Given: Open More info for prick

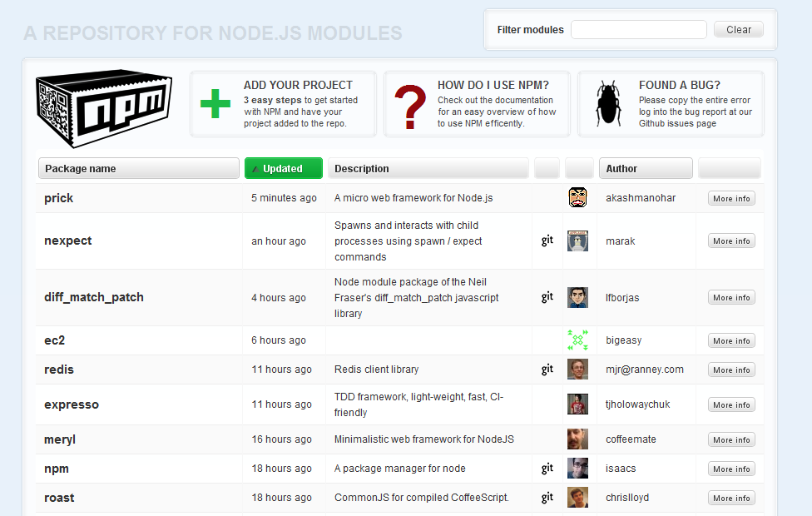Looking at the screenshot, I should point(731,198).
